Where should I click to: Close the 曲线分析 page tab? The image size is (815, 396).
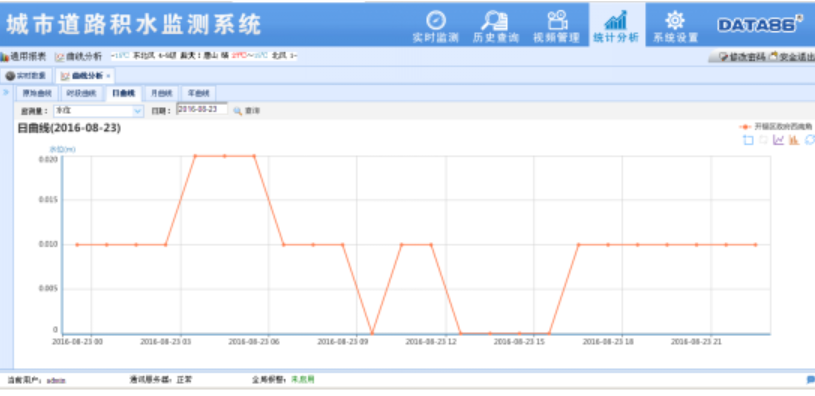(x=108, y=76)
